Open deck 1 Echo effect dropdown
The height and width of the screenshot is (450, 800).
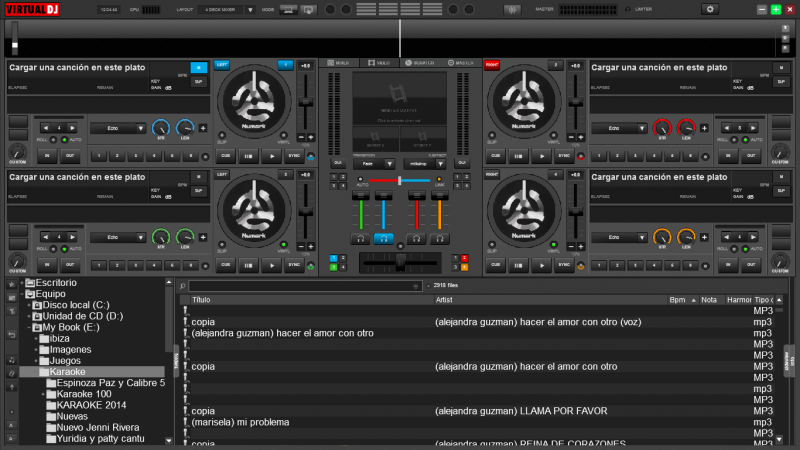click(118, 128)
